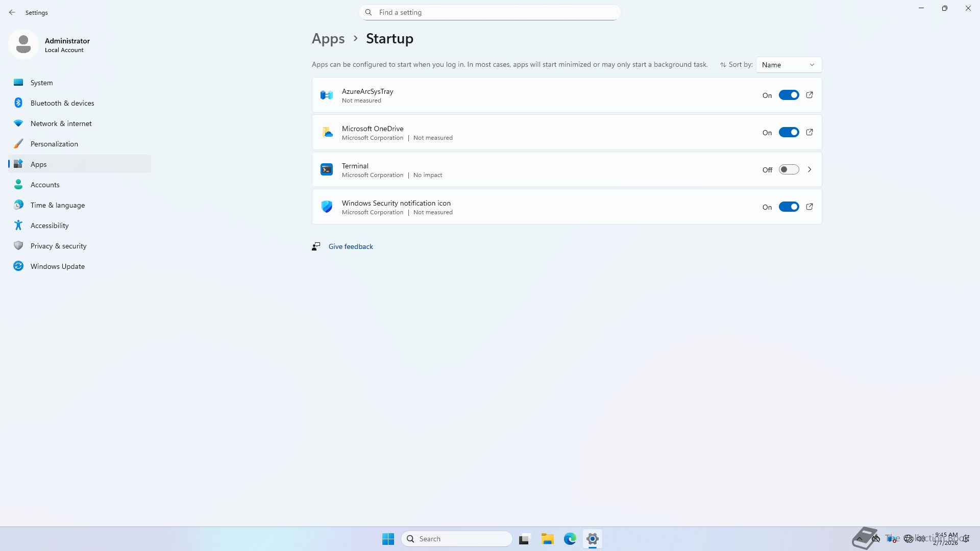Click the Find a setting search box
The image size is (980, 551).
coord(490,12)
